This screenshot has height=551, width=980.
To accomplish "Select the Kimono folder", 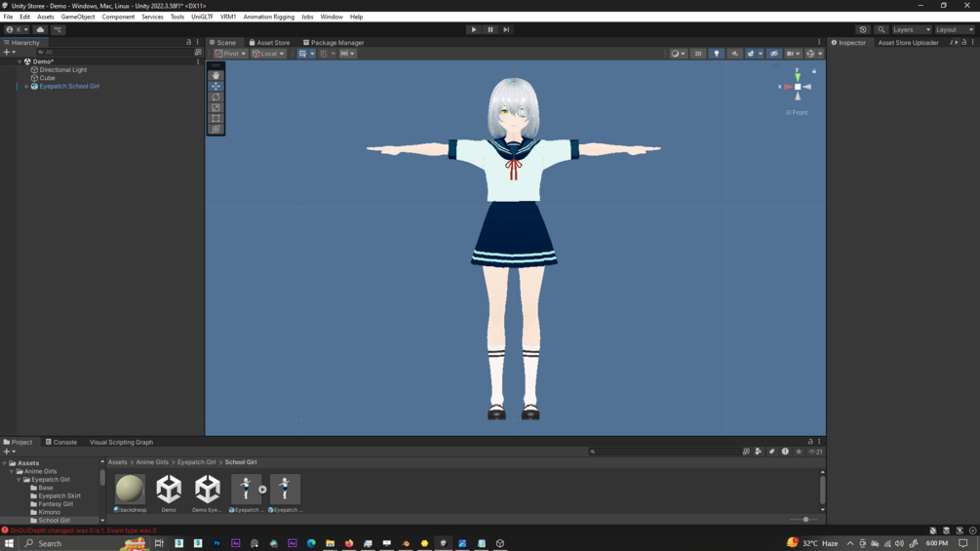I will tap(50, 512).
